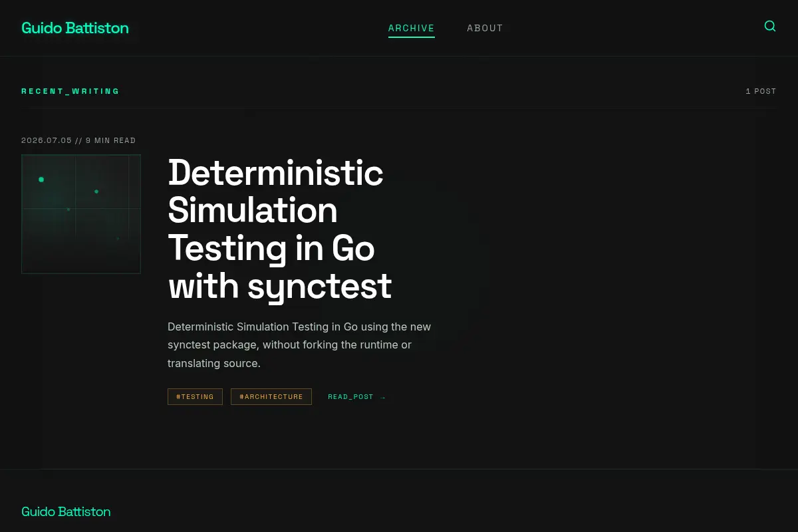This screenshot has height=532, width=798.
Task: Click the underline beneath ARCHIVE
Action: [412, 37]
